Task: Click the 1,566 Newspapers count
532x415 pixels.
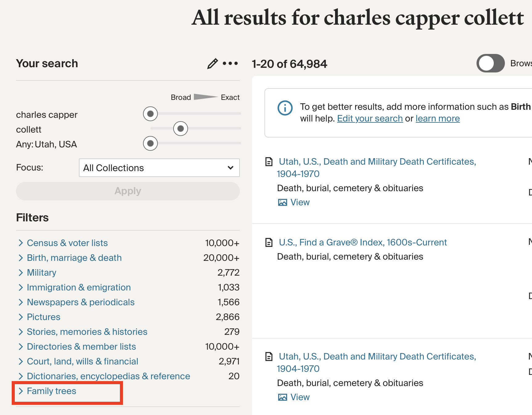Action: click(228, 302)
